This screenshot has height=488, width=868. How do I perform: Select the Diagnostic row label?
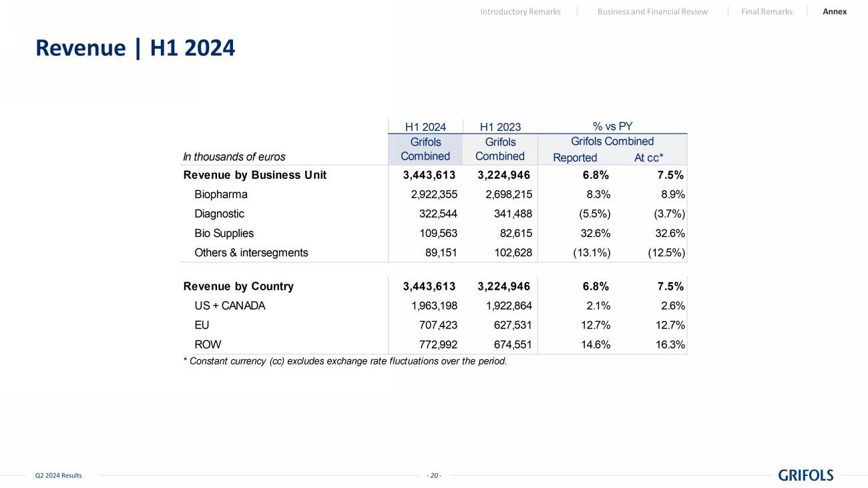click(219, 214)
